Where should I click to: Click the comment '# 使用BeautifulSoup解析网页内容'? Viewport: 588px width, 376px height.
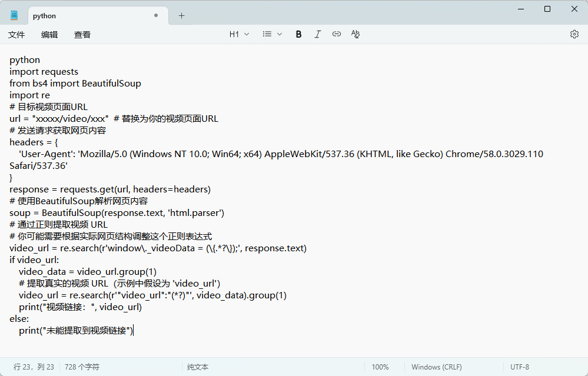coord(79,201)
